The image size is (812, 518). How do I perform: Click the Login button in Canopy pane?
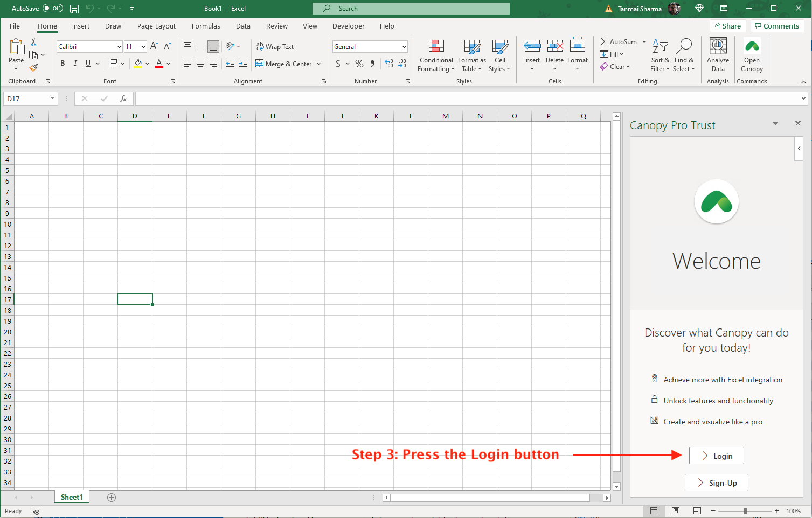(717, 456)
